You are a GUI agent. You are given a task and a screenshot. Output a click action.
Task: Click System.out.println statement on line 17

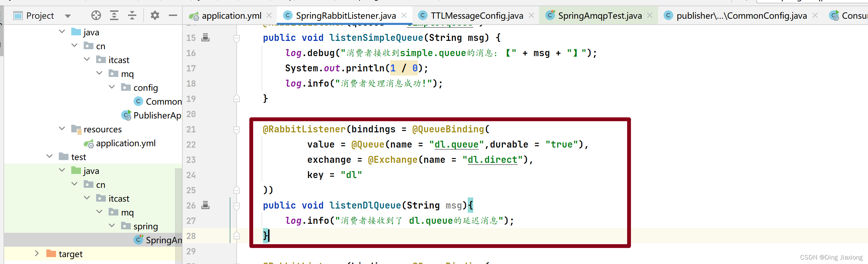coord(357,68)
